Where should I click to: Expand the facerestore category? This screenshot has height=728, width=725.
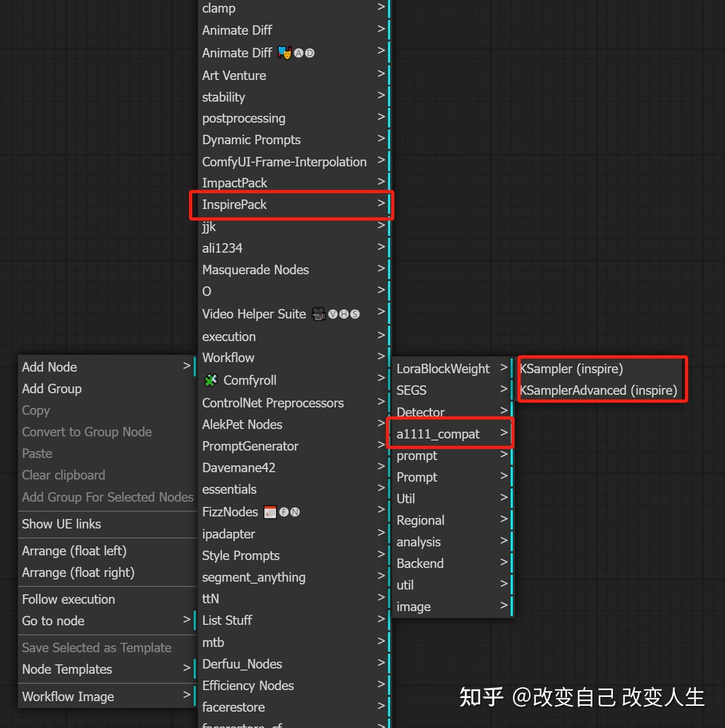(294, 707)
